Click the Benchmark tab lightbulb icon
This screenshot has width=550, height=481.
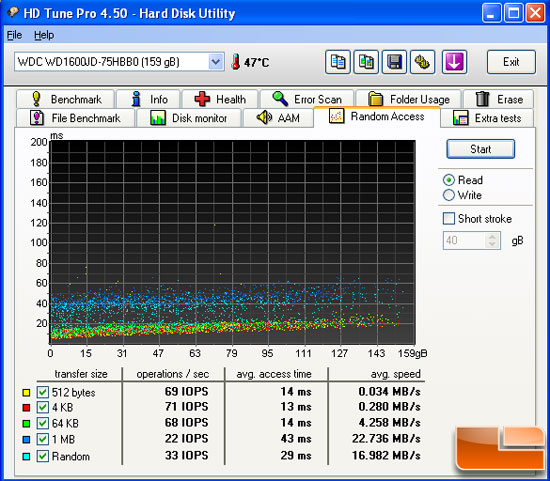click(x=36, y=99)
